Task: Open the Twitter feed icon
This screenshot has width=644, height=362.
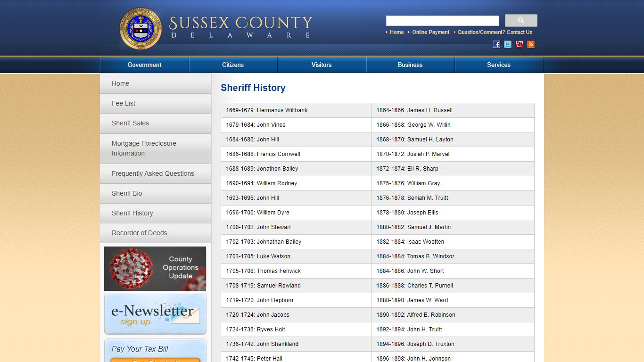Action: click(x=508, y=44)
